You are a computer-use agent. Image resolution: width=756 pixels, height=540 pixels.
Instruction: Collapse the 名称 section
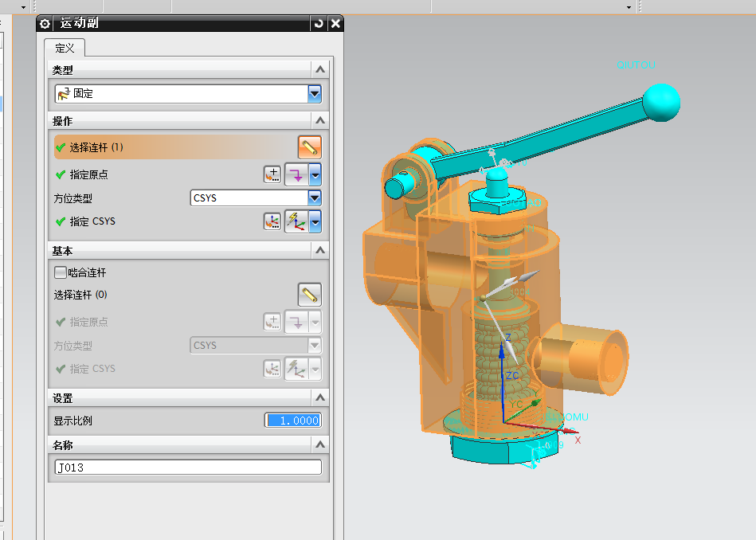coord(320,444)
